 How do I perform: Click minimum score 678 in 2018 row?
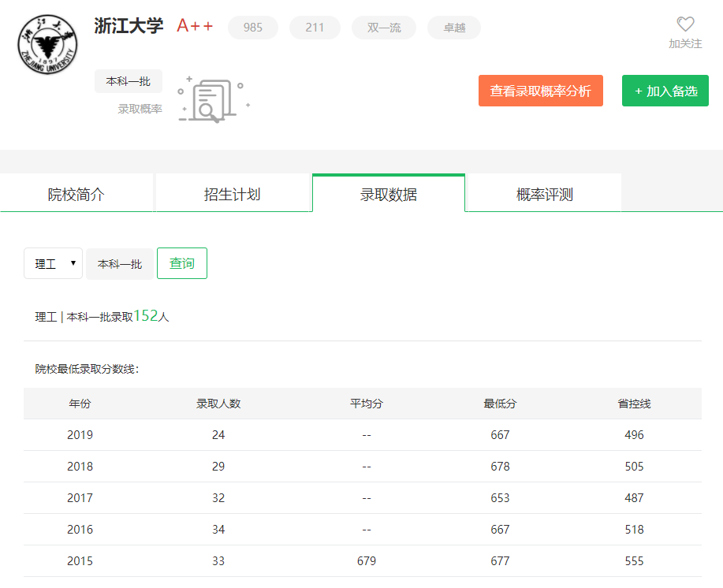point(500,467)
